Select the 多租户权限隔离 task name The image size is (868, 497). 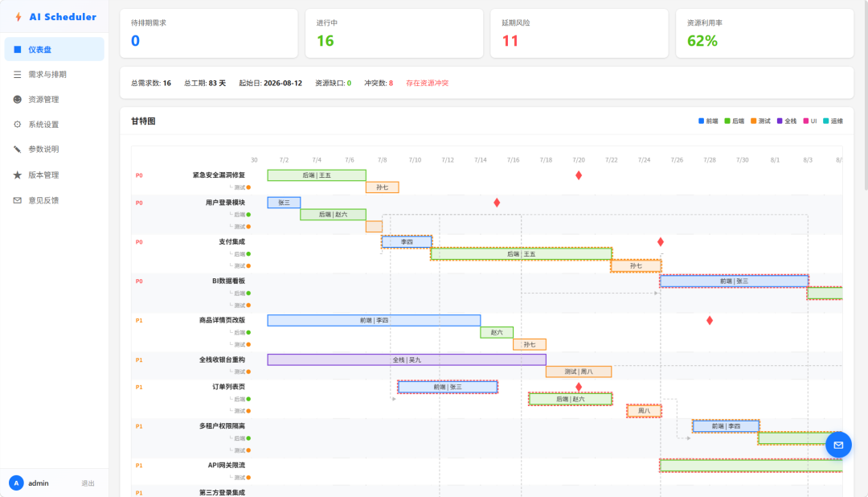[222, 426]
